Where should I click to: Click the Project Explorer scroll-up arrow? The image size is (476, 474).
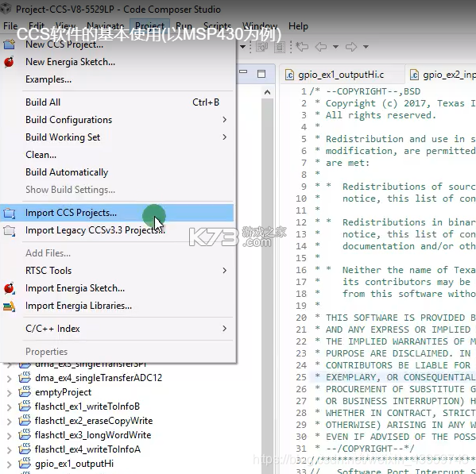tap(267, 92)
